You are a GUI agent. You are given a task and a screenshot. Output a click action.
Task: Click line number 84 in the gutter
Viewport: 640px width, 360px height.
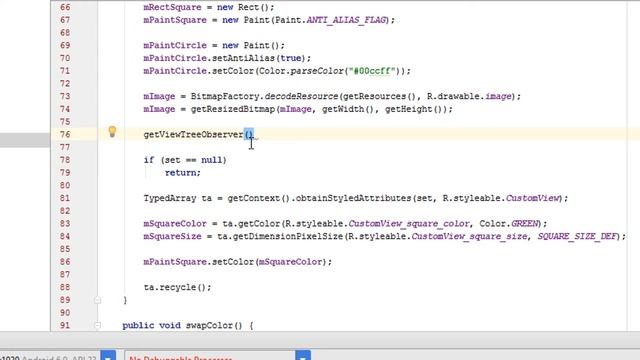(65, 236)
